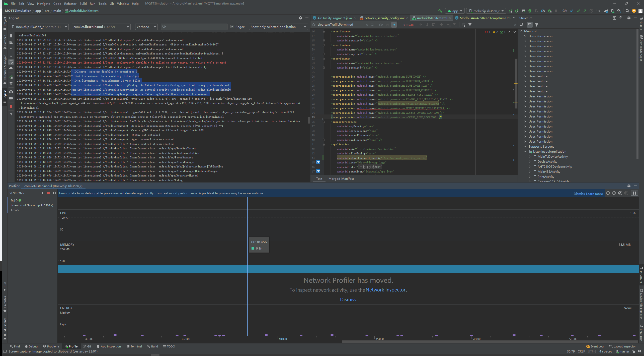Restart logcat with green reload icon
Image resolution: width=644 pixels, height=356 pixels.
(x=11, y=77)
